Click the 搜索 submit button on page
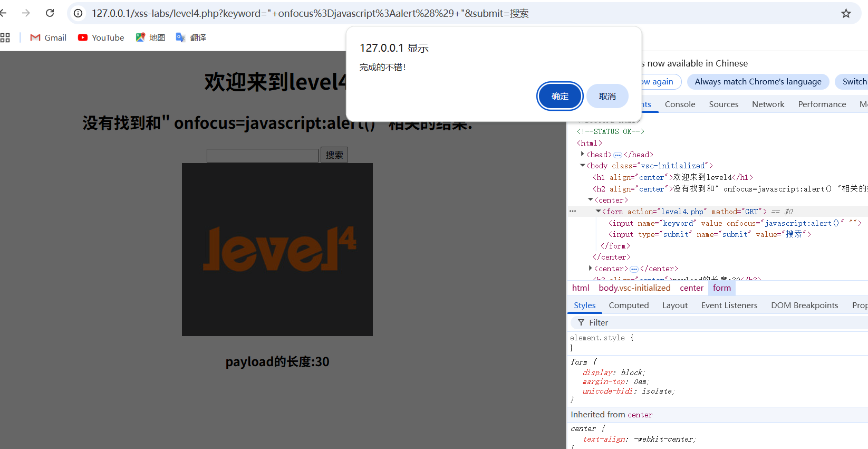The image size is (868, 449). [x=334, y=155]
